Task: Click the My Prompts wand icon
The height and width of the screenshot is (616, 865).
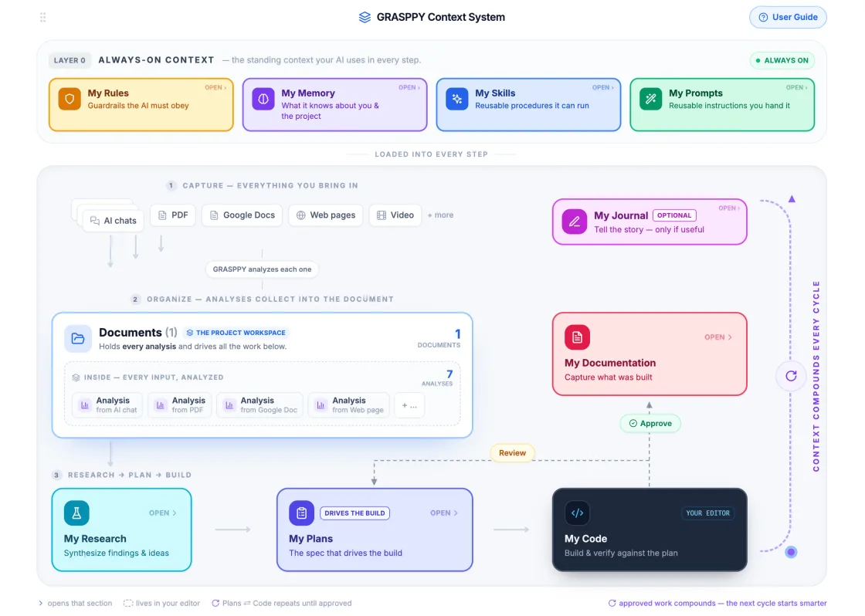Action: 650,100
